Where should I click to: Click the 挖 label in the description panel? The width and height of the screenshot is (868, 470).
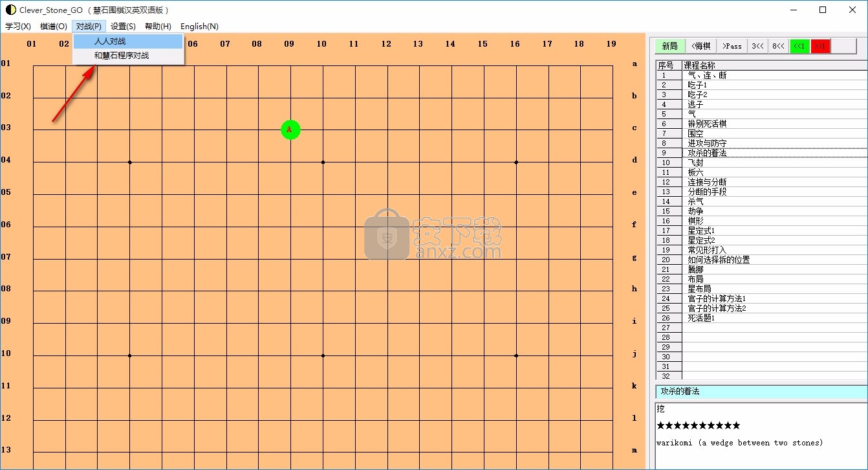[x=660, y=408]
